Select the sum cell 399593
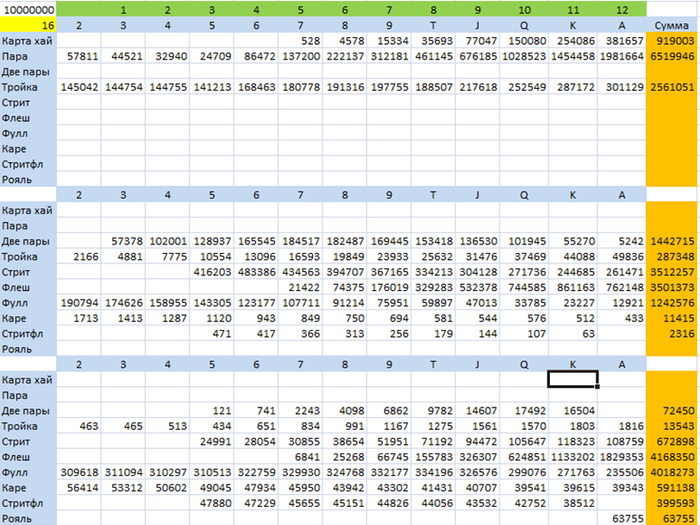The width and height of the screenshot is (700, 525). (x=671, y=503)
